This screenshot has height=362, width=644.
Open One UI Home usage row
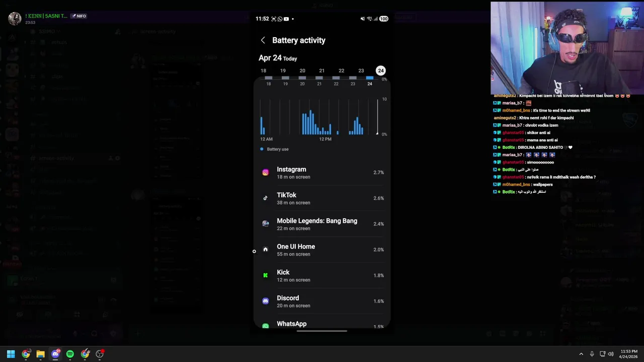point(322,249)
